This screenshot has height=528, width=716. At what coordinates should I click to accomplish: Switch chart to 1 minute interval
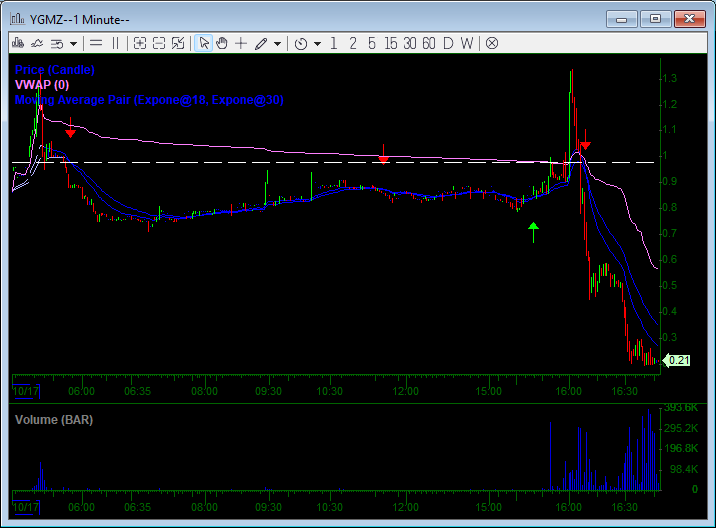(334, 43)
